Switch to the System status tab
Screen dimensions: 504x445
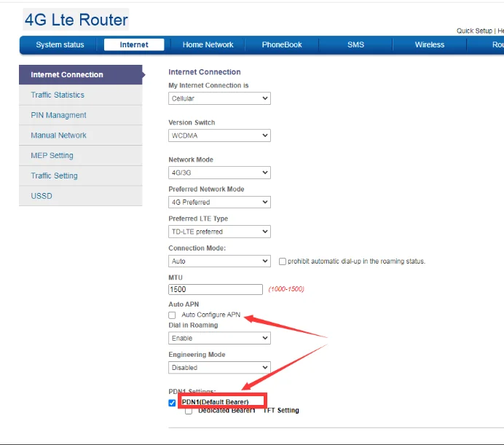[x=60, y=45]
